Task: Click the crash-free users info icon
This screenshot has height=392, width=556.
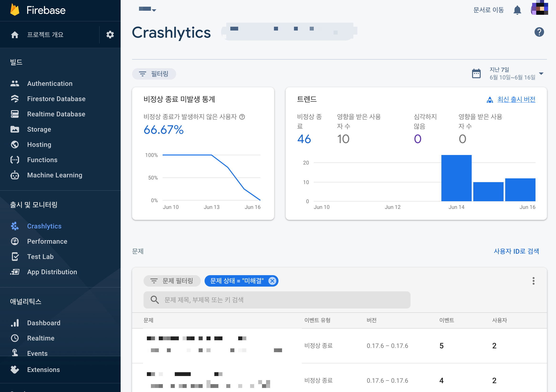Action: click(x=242, y=117)
